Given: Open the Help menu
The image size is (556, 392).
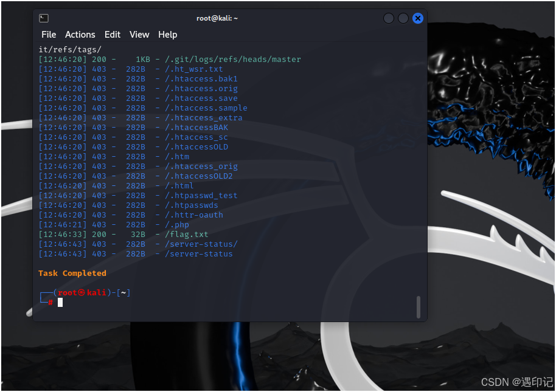Looking at the screenshot, I should (168, 35).
